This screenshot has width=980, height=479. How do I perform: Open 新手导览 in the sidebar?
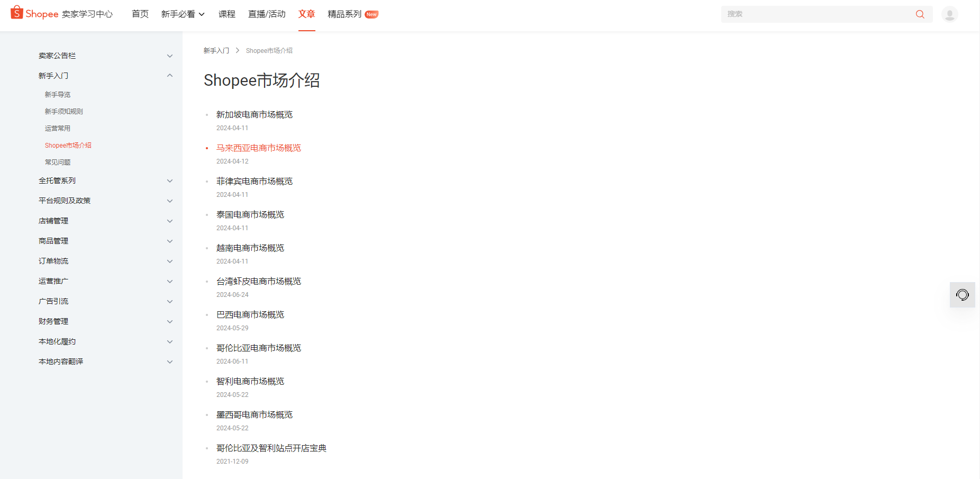[x=58, y=95]
